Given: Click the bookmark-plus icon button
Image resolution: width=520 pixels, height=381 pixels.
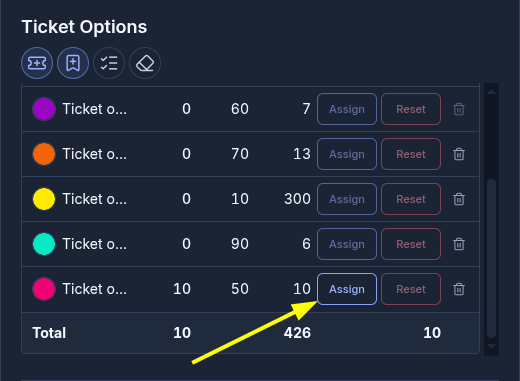Looking at the screenshot, I should [x=73, y=63].
